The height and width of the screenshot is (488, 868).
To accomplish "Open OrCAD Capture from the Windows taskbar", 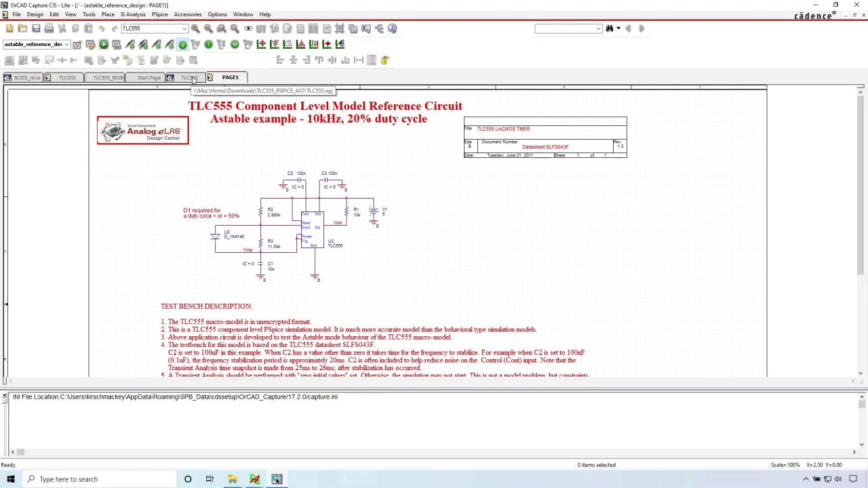I will (x=277, y=479).
